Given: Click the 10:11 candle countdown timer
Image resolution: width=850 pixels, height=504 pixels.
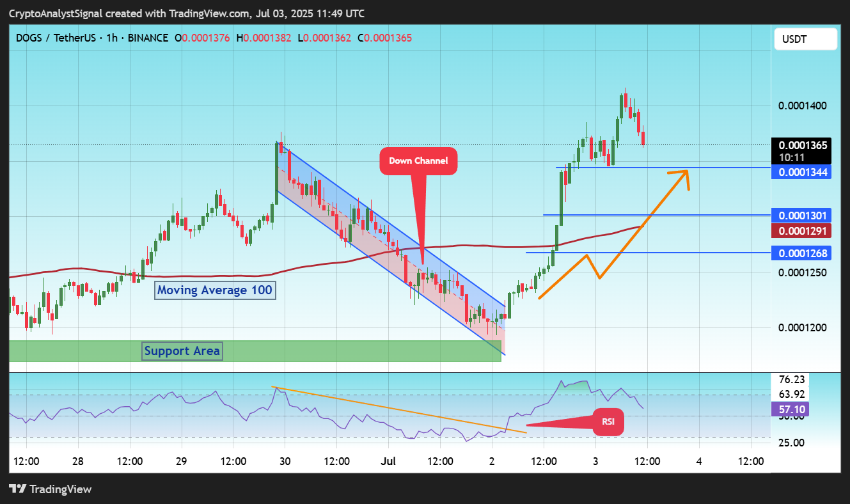Looking at the screenshot, I should coord(791,157).
